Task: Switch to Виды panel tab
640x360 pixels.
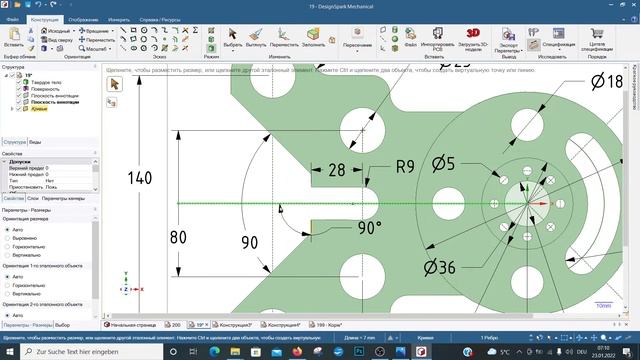Action: [35, 142]
